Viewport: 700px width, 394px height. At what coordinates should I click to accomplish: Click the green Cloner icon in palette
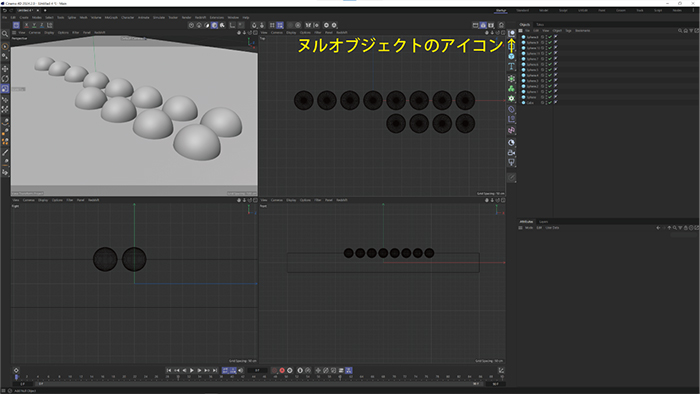[511, 89]
